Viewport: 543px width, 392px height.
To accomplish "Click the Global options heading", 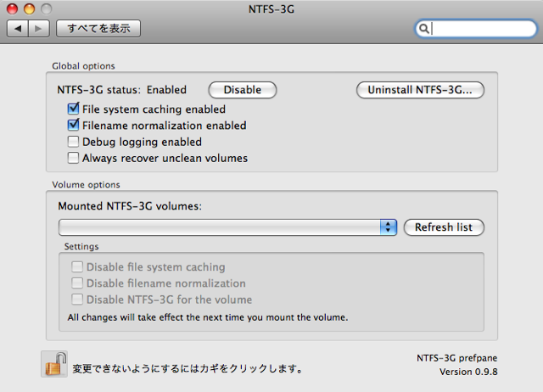I will pyautogui.click(x=83, y=66).
